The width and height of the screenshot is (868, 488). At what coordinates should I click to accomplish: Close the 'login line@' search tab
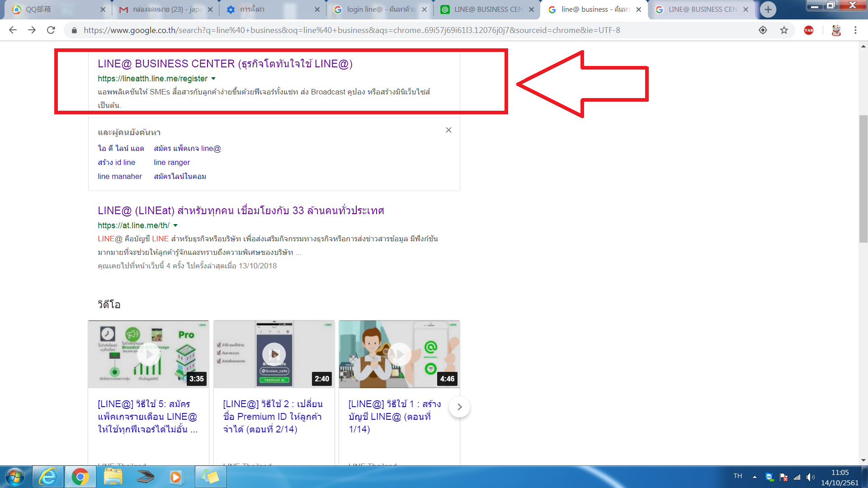click(424, 9)
